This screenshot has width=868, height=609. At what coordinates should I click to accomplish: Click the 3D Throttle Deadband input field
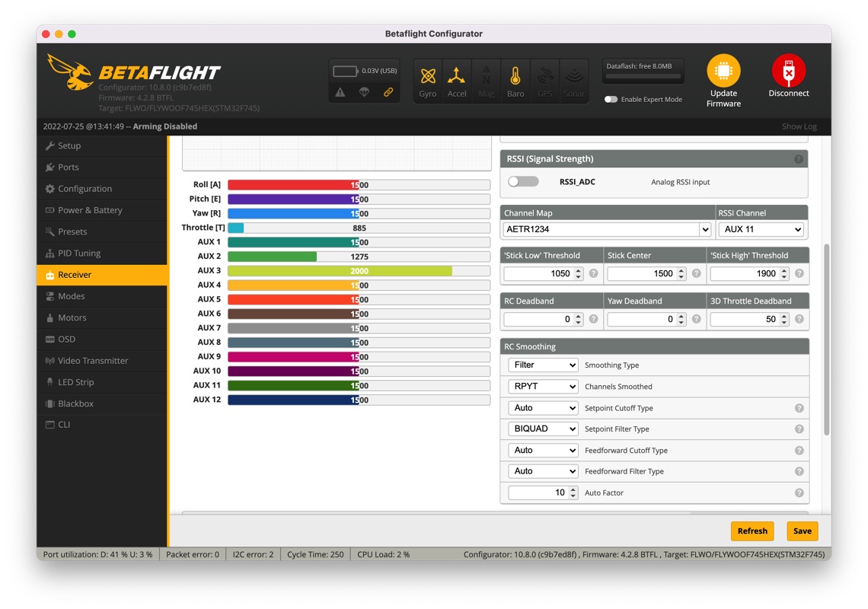click(x=749, y=319)
